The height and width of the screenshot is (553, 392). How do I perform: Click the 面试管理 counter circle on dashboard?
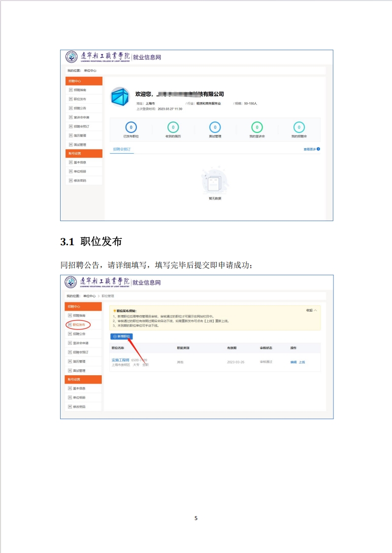[x=215, y=128]
